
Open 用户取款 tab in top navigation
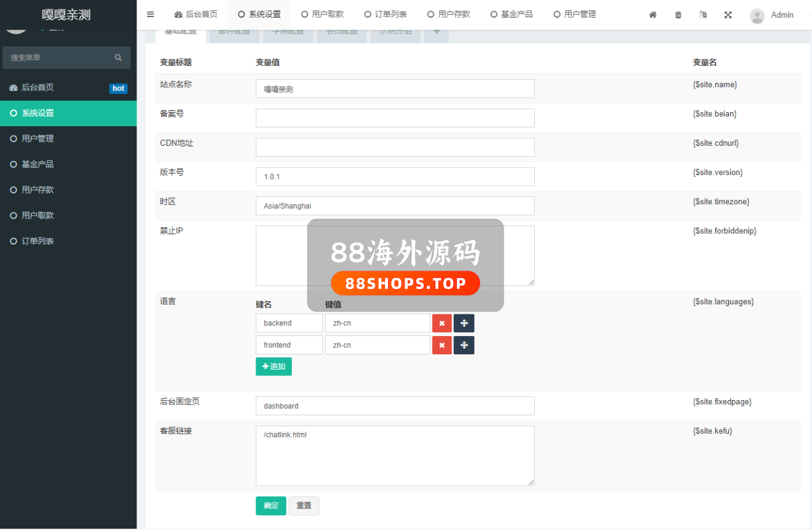[x=322, y=14]
